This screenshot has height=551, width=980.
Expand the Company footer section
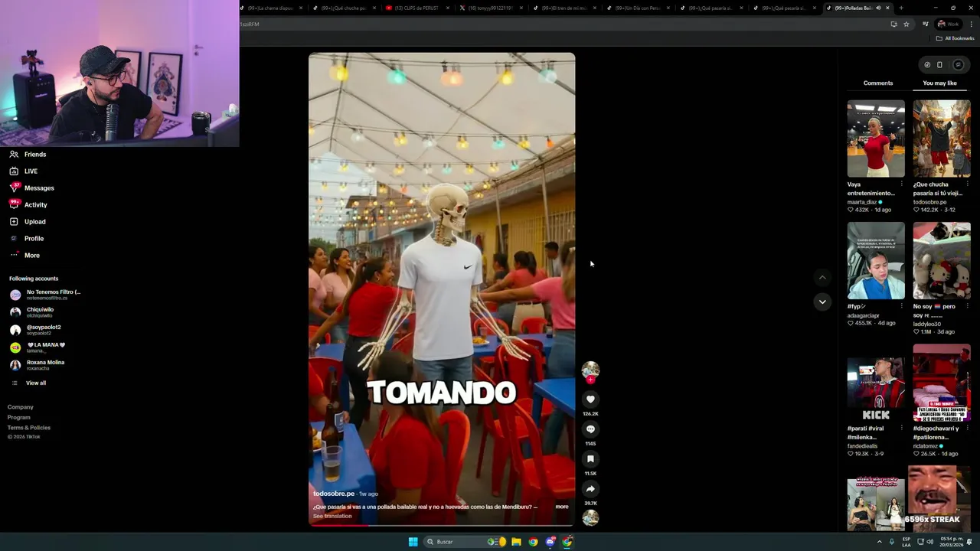pyautogui.click(x=21, y=407)
